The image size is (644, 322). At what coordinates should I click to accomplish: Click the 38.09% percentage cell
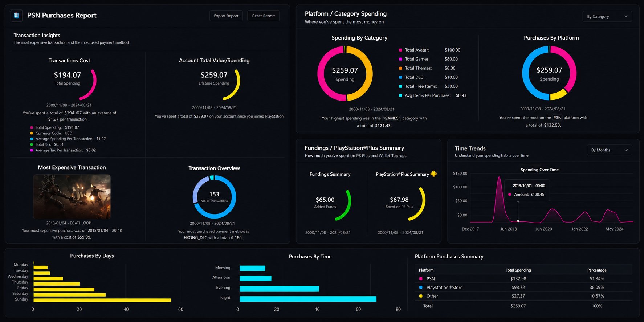click(597, 288)
